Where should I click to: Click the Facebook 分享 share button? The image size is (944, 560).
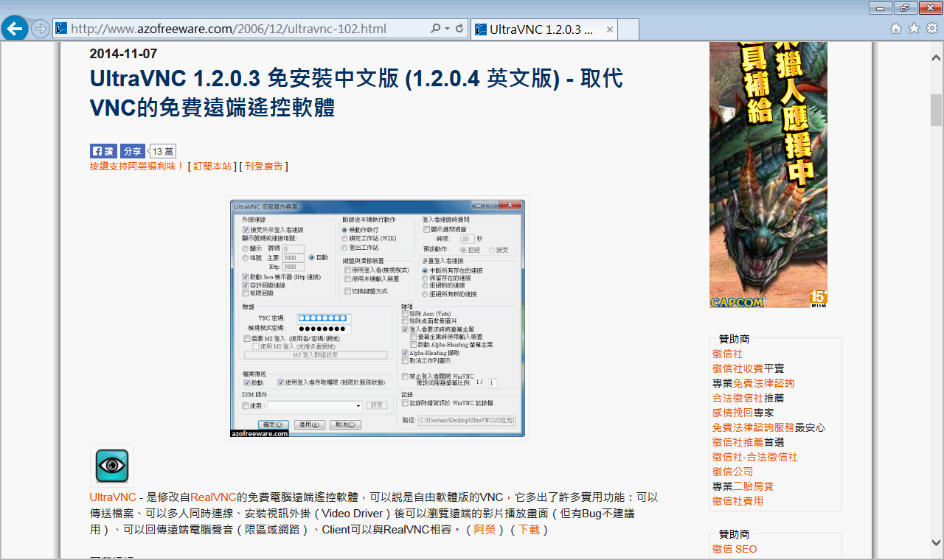pyautogui.click(x=133, y=151)
